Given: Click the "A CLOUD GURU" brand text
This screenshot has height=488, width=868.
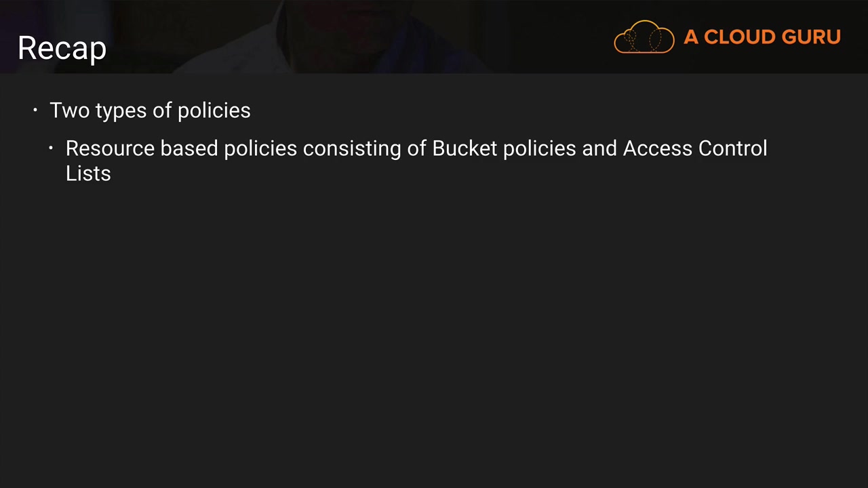Looking at the screenshot, I should 762,37.
